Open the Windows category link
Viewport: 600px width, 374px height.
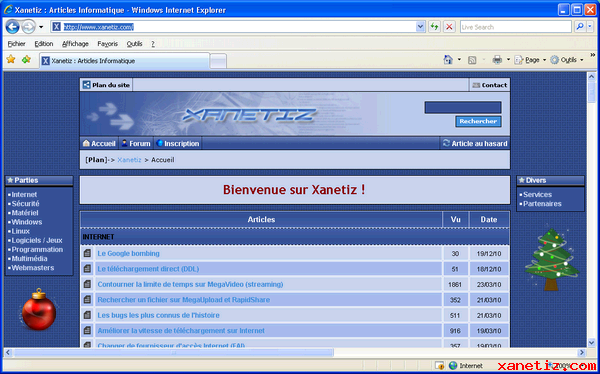(x=27, y=222)
